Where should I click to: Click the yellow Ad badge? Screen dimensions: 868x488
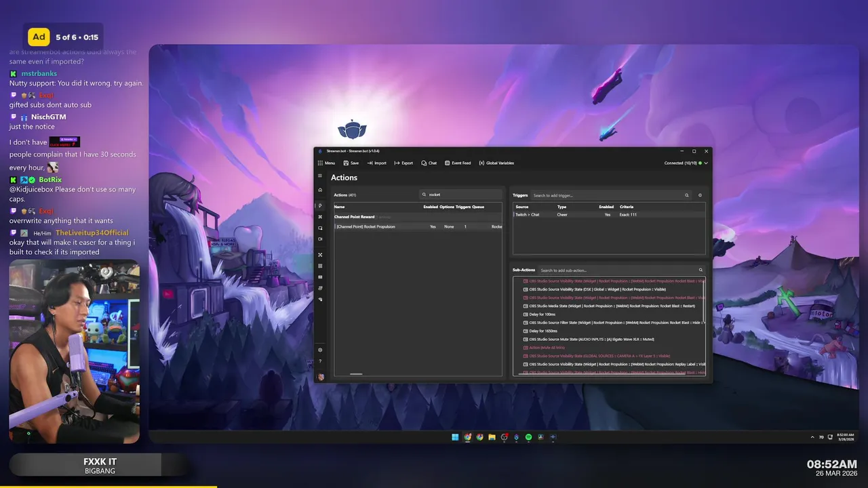[x=39, y=37]
